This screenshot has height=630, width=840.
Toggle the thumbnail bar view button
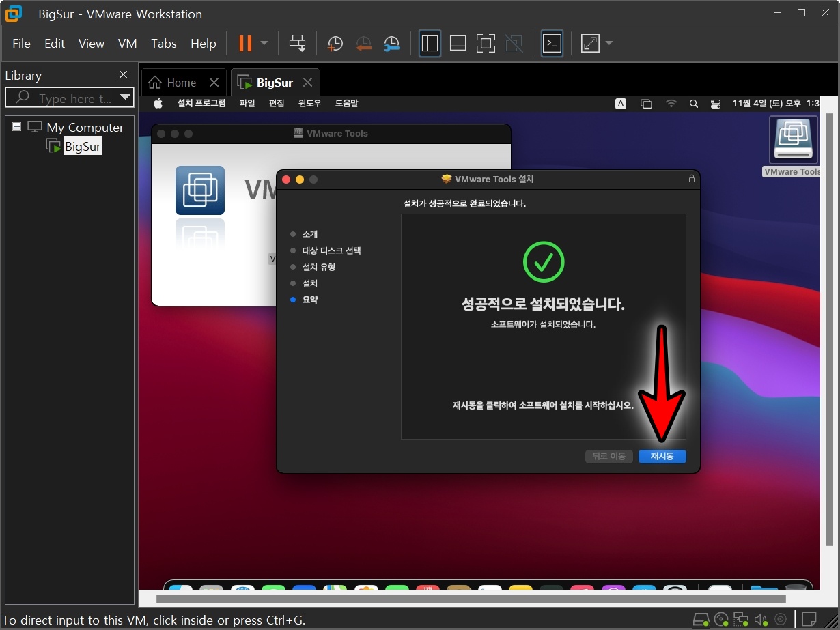click(458, 44)
